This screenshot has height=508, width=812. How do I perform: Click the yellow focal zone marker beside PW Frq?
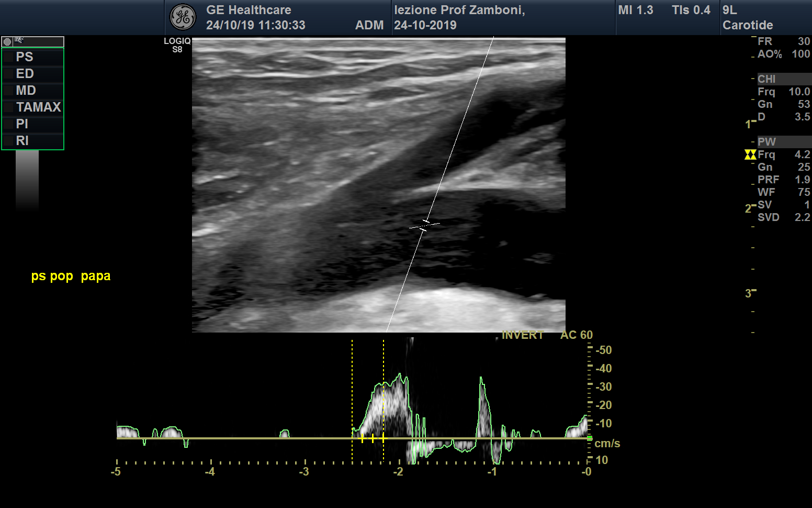pyautogui.click(x=750, y=154)
